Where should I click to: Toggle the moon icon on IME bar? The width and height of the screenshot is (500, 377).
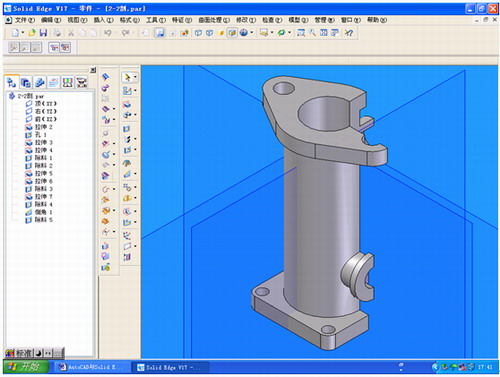point(39,353)
